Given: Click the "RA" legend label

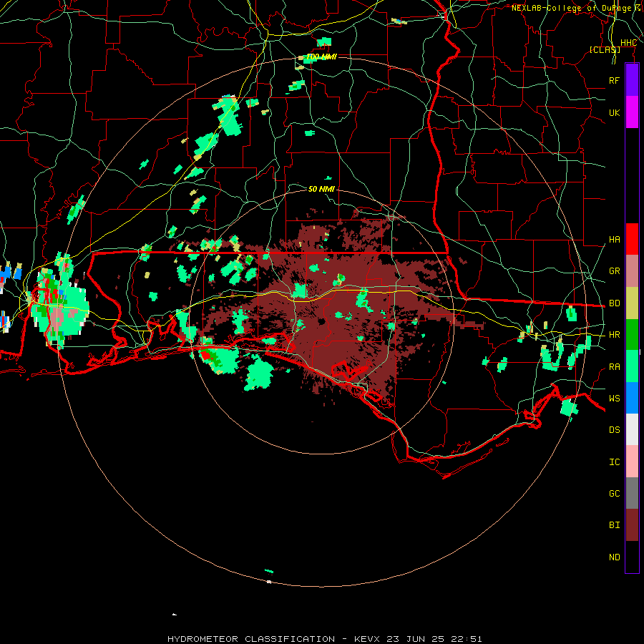Looking at the screenshot, I should tap(615, 367).
